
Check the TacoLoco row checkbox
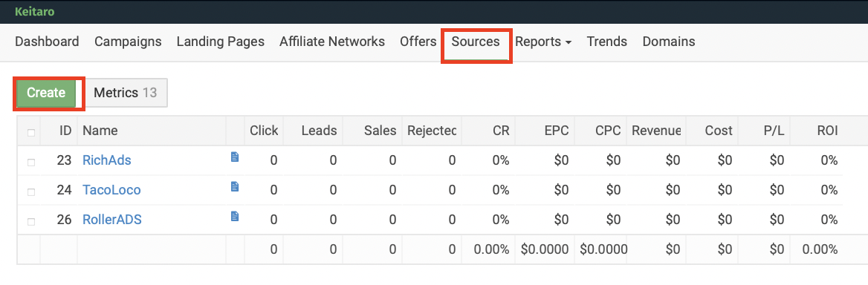click(x=31, y=191)
